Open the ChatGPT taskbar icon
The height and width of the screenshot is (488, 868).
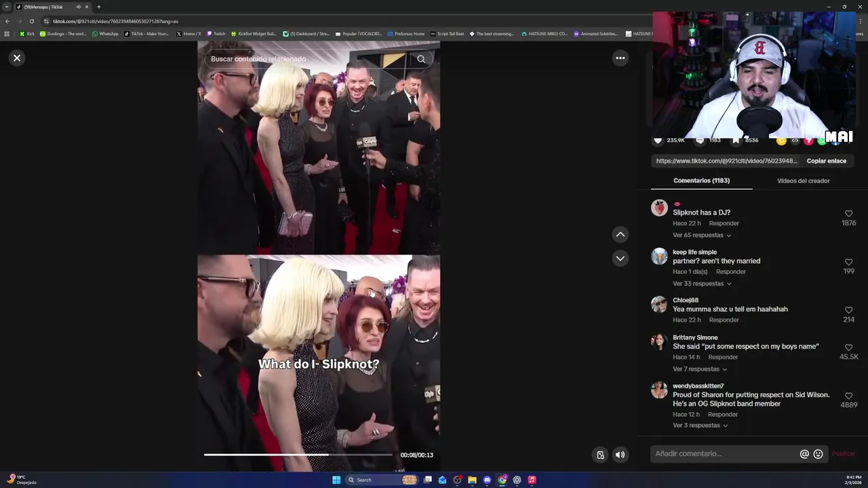click(x=517, y=480)
